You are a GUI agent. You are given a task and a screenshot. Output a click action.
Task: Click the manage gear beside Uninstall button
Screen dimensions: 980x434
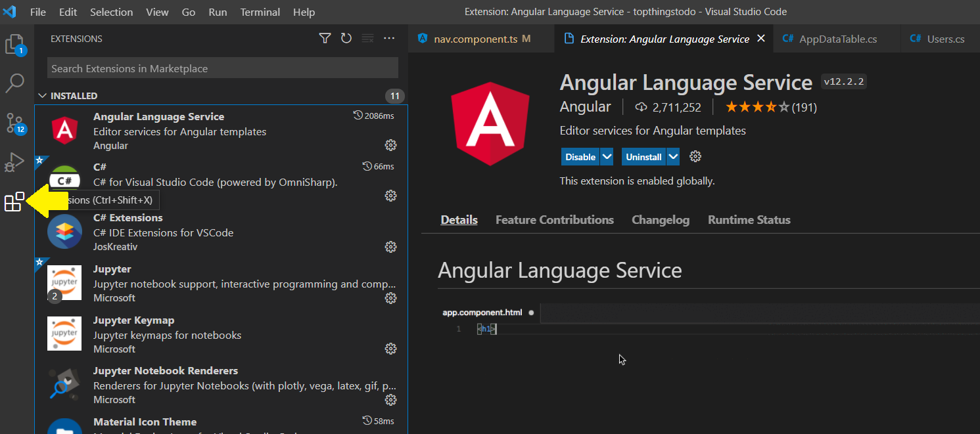point(695,156)
